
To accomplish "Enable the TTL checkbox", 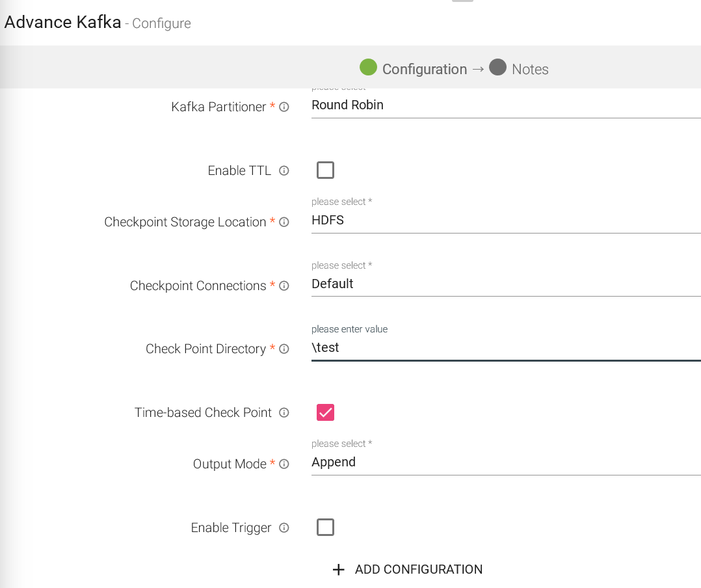I will 325,170.
